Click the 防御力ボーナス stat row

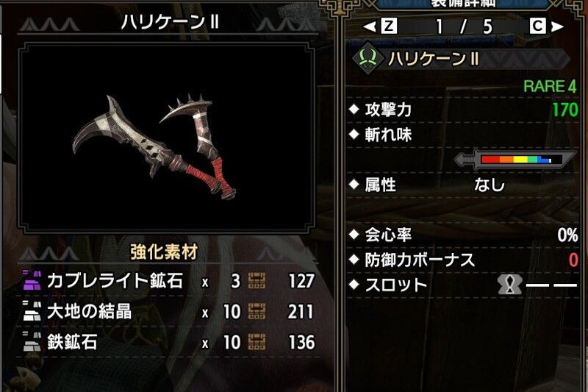pos(464,260)
